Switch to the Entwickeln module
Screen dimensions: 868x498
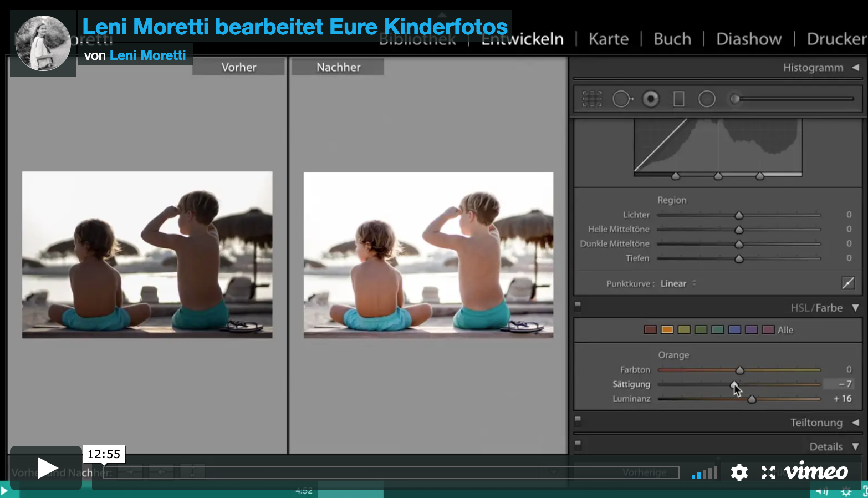click(x=522, y=39)
